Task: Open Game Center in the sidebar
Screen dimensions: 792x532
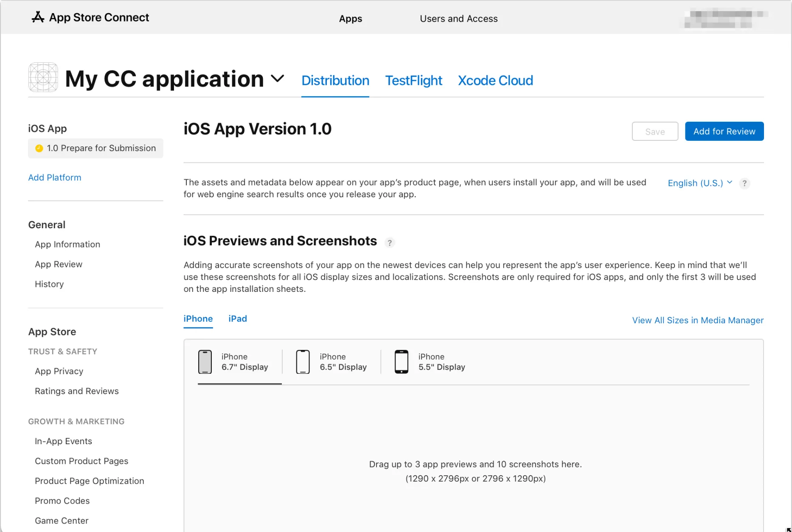Action: tap(62, 521)
